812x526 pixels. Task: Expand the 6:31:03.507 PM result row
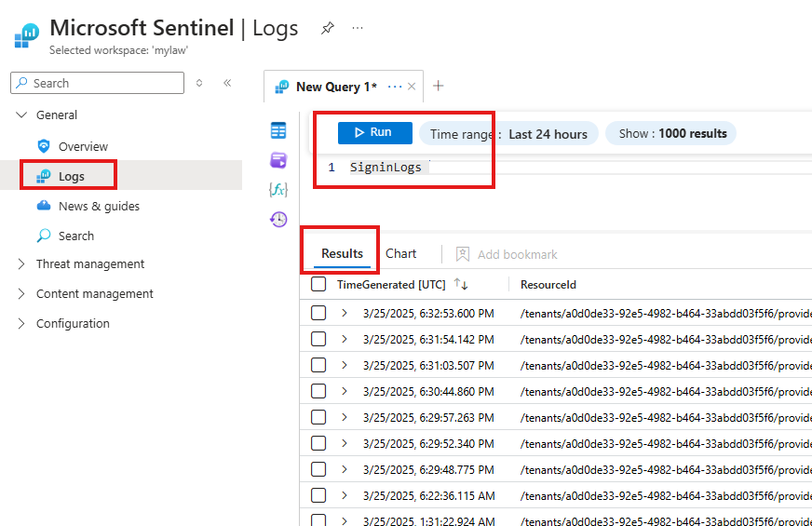click(345, 365)
